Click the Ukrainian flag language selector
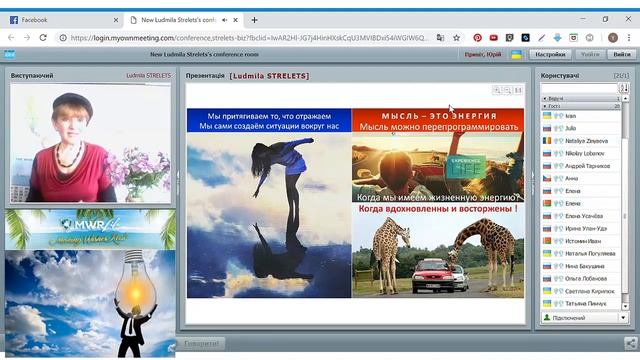640x360 pixels. [516, 54]
